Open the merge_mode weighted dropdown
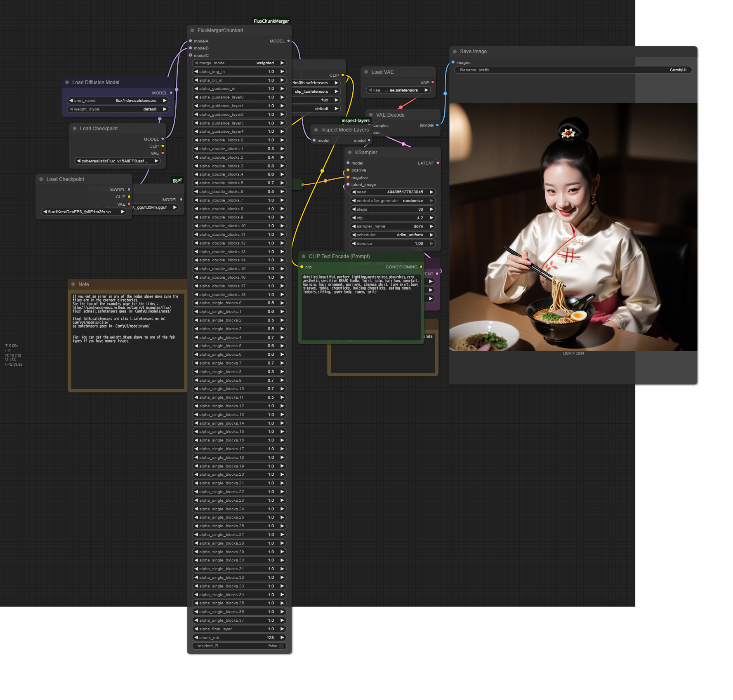 point(239,63)
